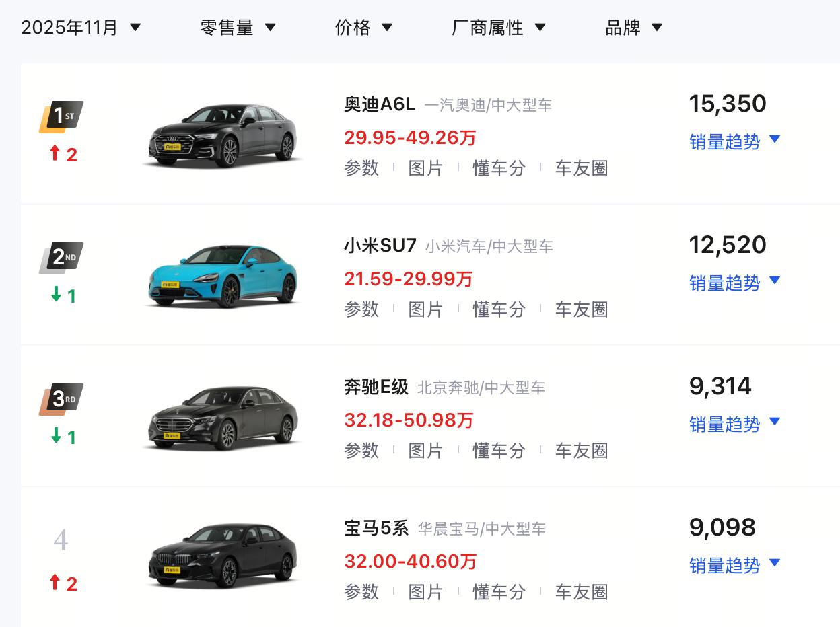This screenshot has width=840, height=627.
Task: View 参数 for 小米SU7
Action: (x=361, y=309)
